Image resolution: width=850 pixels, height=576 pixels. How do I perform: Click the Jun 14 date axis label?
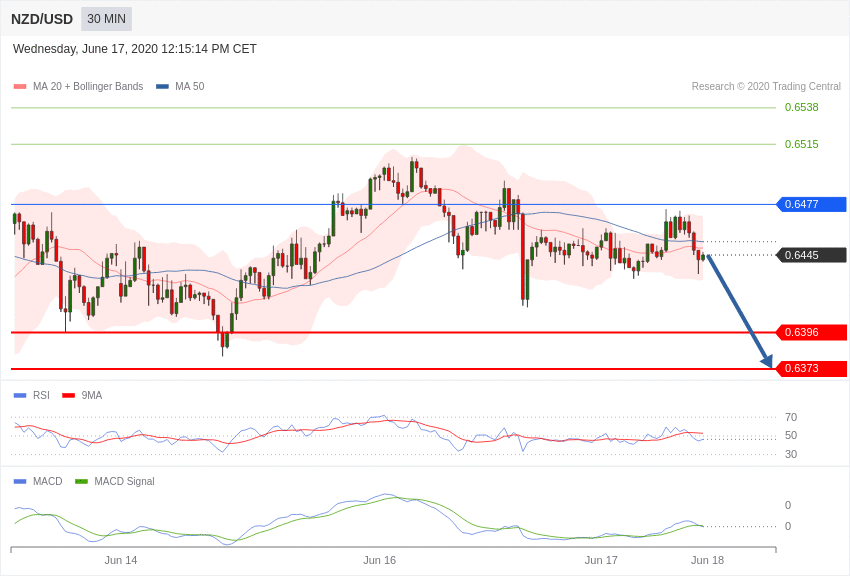[121, 560]
